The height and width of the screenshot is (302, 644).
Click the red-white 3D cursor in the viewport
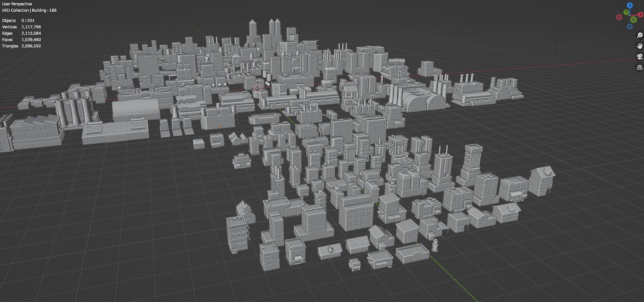tap(258, 88)
